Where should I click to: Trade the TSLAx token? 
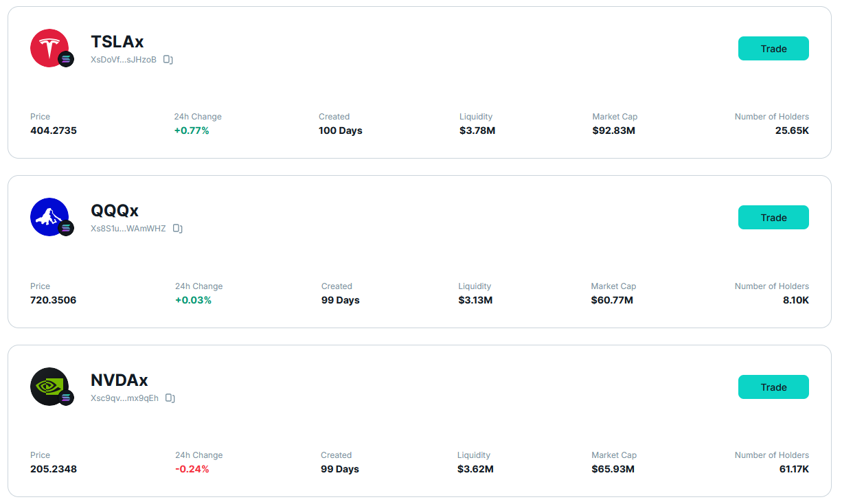tap(773, 49)
